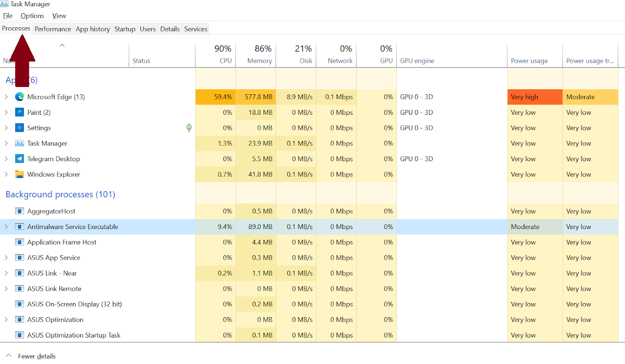
Task: Click the green leaf suspended icon for Settings
Action: 189,128
